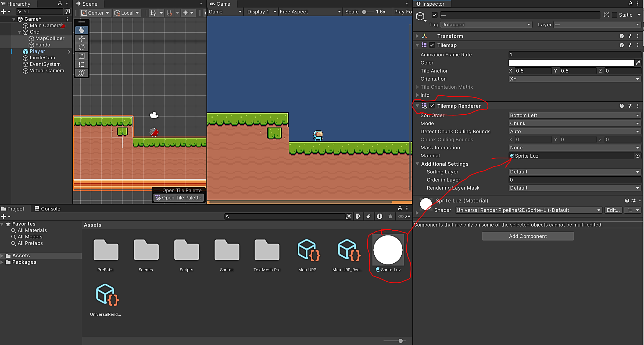The width and height of the screenshot is (644, 345).
Task: Select the Move tool in Scene
Action: pos(82,39)
